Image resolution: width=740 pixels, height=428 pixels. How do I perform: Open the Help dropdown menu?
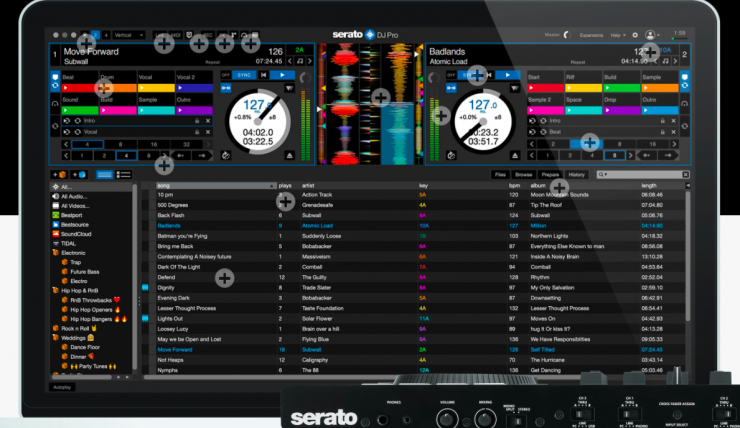[x=618, y=35]
